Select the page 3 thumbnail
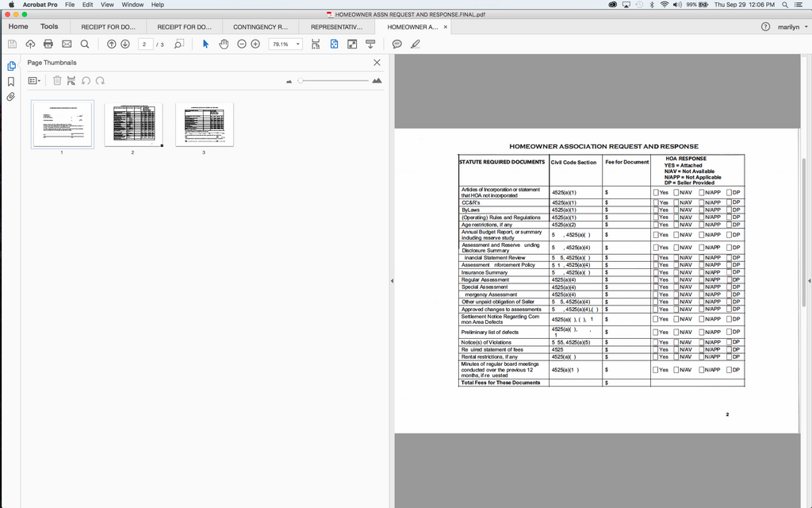The width and height of the screenshot is (812, 508). [x=204, y=123]
